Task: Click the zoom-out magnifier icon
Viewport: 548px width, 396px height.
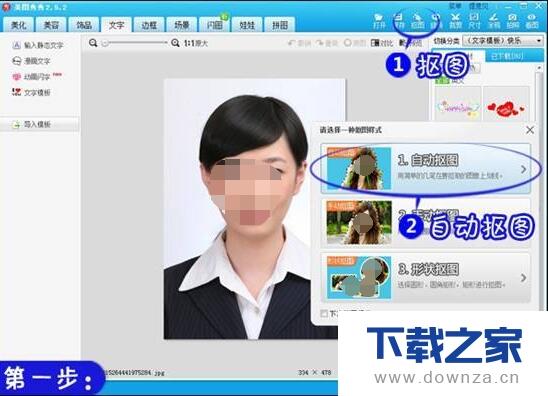Action: coord(93,43)
